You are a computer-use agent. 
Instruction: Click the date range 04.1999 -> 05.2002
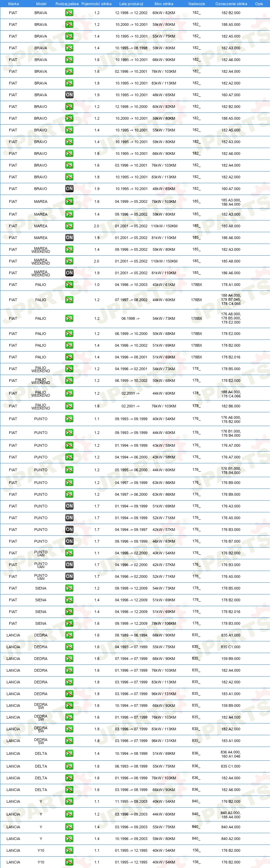[131, 201]
